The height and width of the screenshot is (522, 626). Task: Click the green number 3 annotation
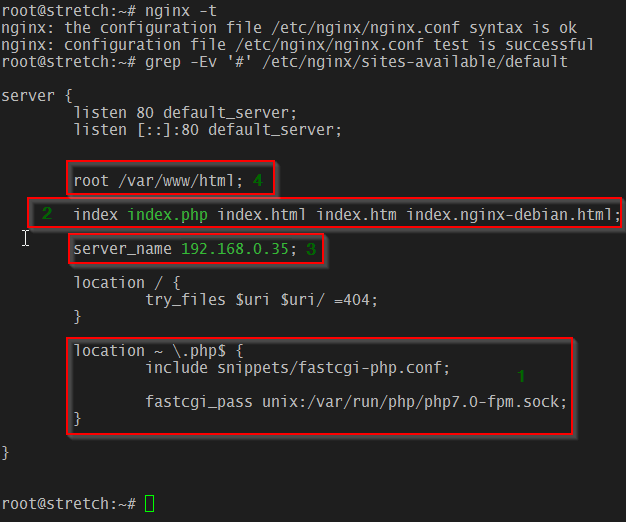(311, 249)
